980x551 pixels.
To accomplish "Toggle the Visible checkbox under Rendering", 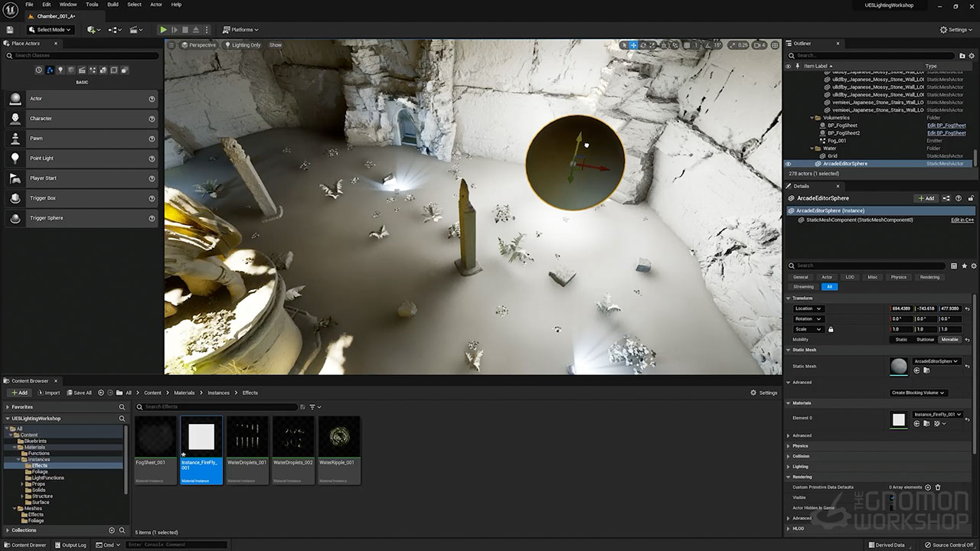I will click(x=892, y=497).
